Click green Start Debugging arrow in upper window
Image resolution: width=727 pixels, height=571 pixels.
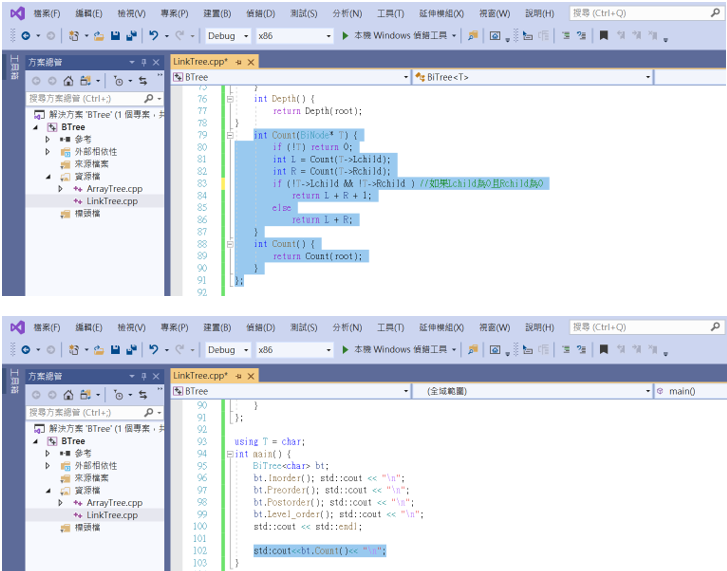345,36
